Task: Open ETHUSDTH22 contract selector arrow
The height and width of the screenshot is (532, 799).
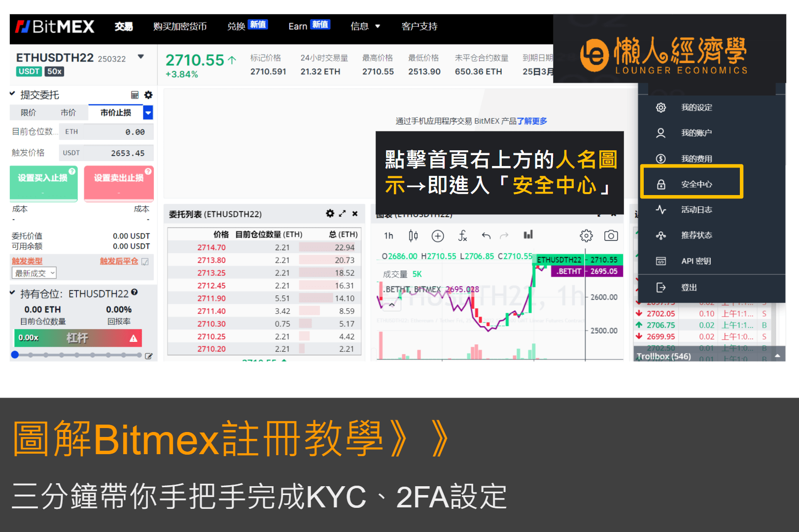Action: (141, 57)
